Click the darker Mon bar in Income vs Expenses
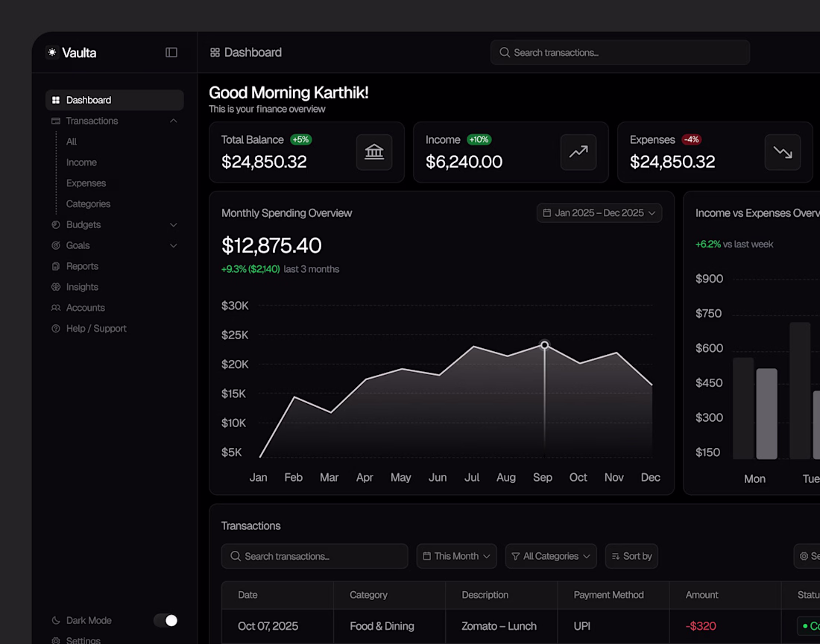The height and width of the screenshot is (644, 820). pos(743,408)
